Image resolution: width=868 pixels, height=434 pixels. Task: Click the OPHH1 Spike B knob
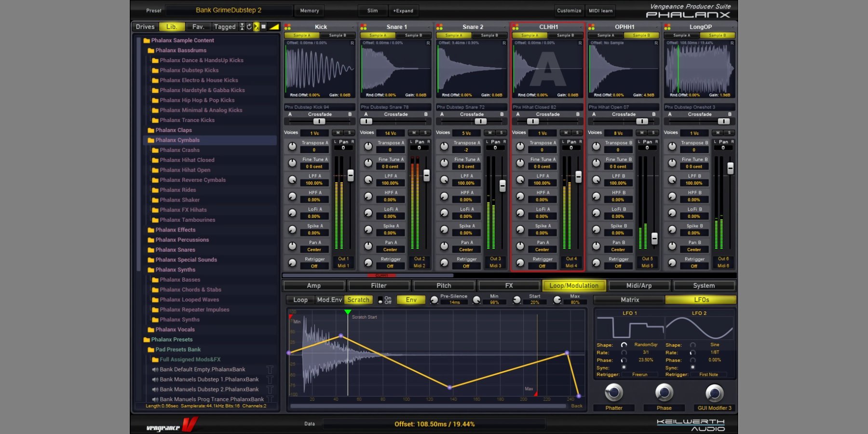[x=596, y=230]
